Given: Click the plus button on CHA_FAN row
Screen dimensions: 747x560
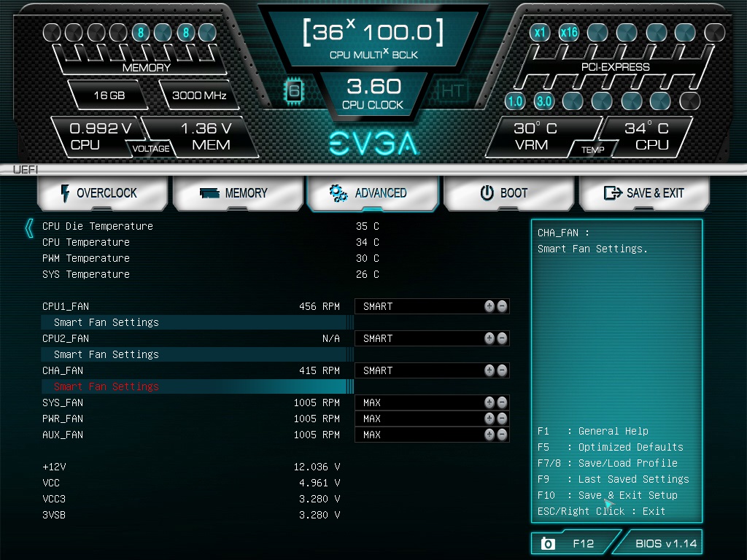Looking at the screenshot, I should tap(489, 370).
